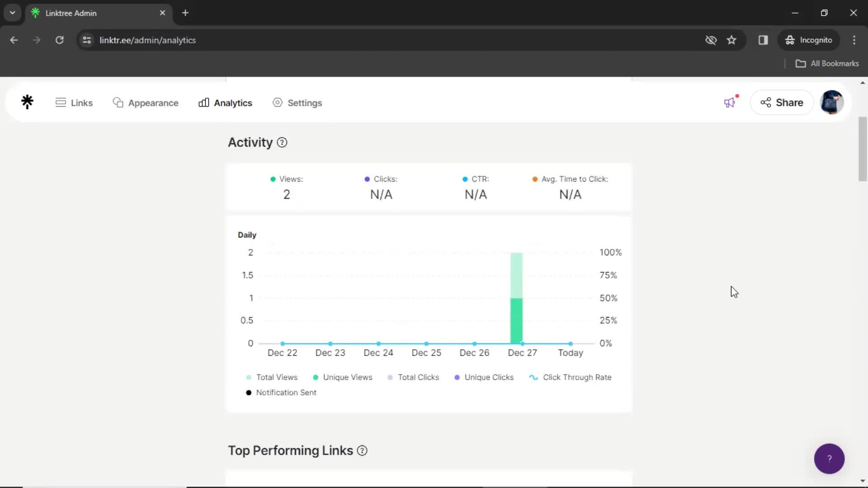Viewport: 868px width, 488px height.
Task: Click the Linktree snowflake logo icon
Action: click(28, 103)
